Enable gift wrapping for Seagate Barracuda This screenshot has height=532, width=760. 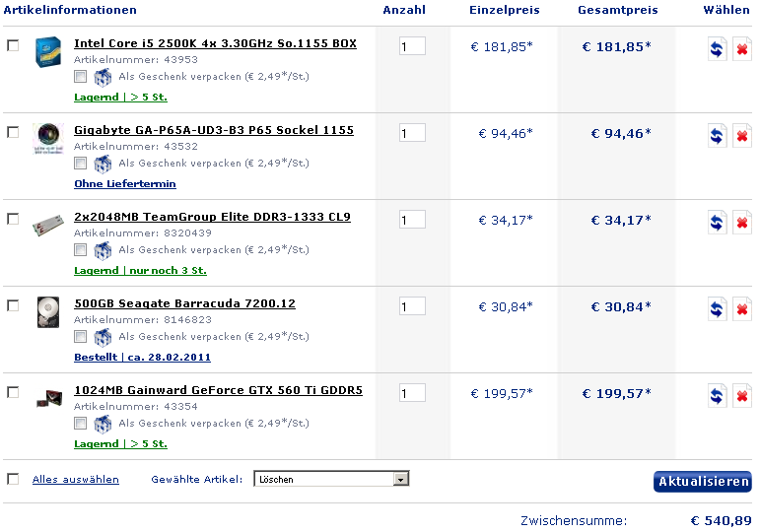[81, 337]
